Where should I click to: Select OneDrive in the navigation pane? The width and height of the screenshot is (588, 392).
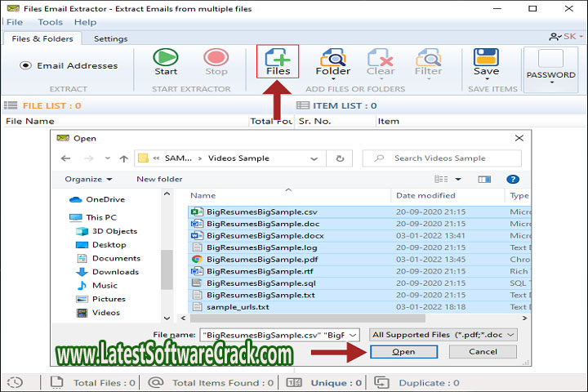[x=97, y=199]
